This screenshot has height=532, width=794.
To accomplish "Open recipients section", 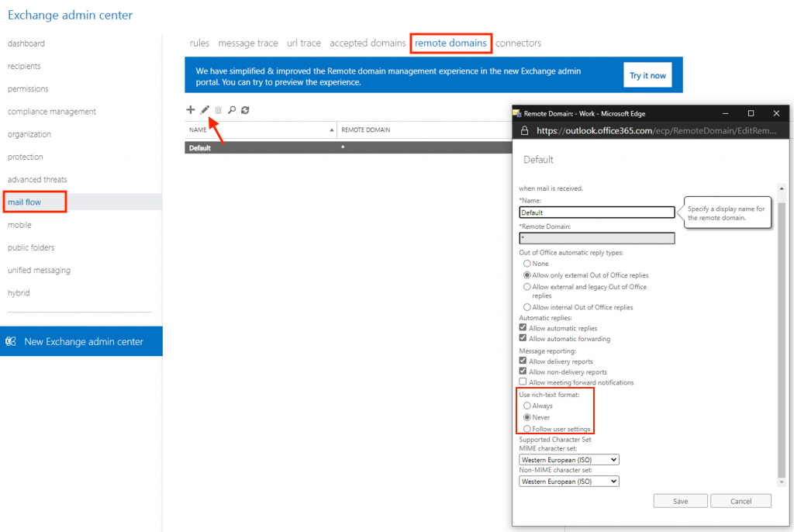I will [x=24, y=67].
